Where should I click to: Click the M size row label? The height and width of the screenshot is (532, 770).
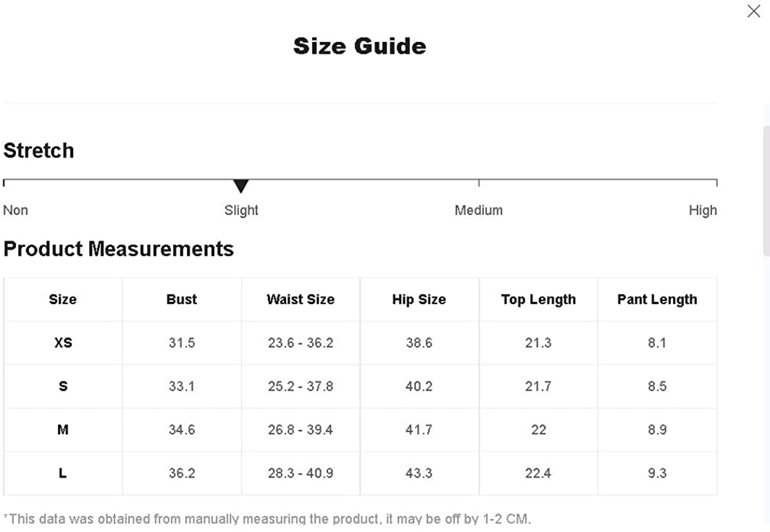63,430
